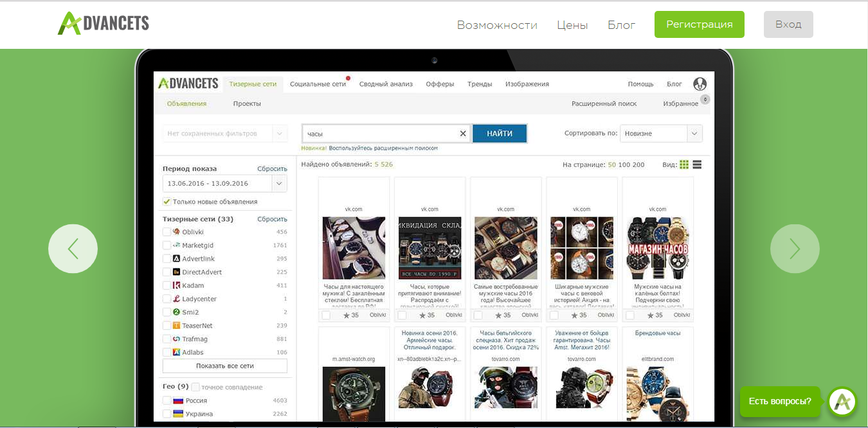The width and height of the screenshot is (868, 428).
Task: Open the Тренды tab
Action: [x=480, y=84]
